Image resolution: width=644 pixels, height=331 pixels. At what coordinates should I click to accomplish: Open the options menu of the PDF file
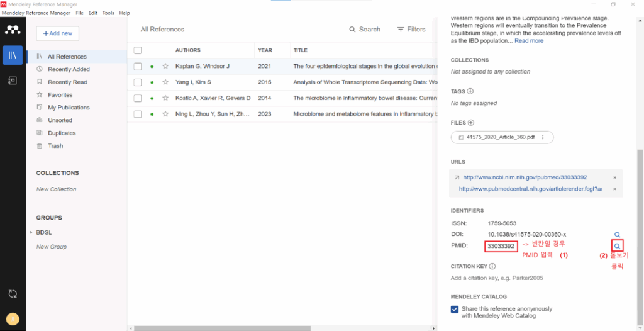pos(543,137)
